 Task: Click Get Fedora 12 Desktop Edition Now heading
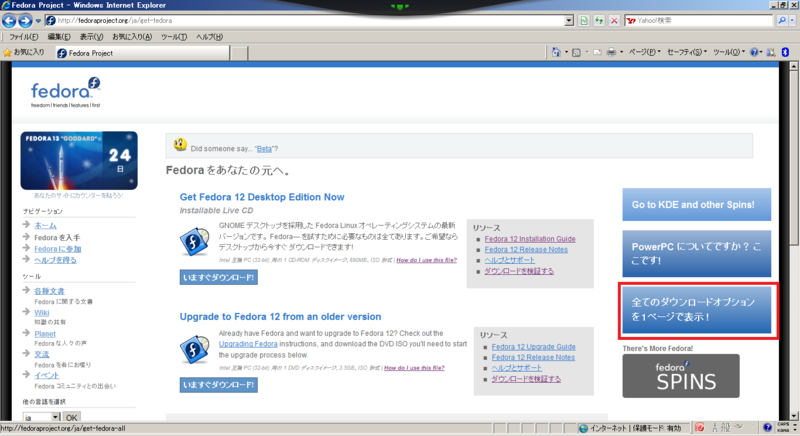(262, 197)
